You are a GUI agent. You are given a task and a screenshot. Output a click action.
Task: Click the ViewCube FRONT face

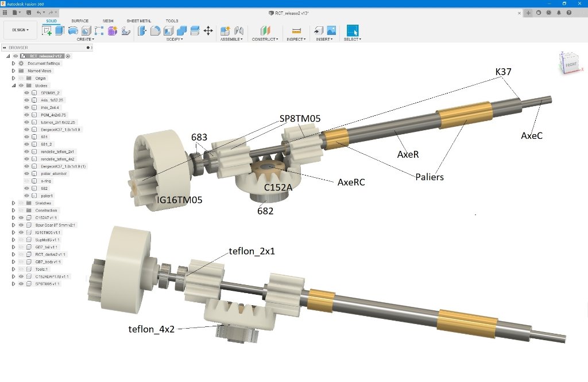(x=571, y=65)
